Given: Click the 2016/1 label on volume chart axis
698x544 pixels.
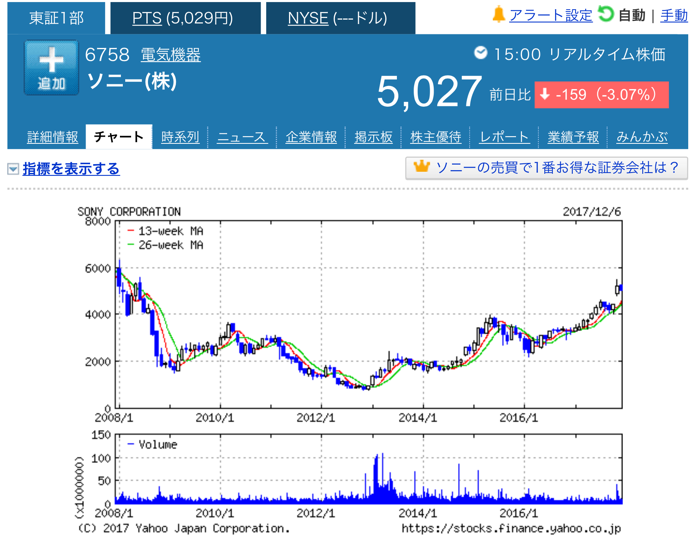Looking at the screenshot, I should tap(518, 513).
